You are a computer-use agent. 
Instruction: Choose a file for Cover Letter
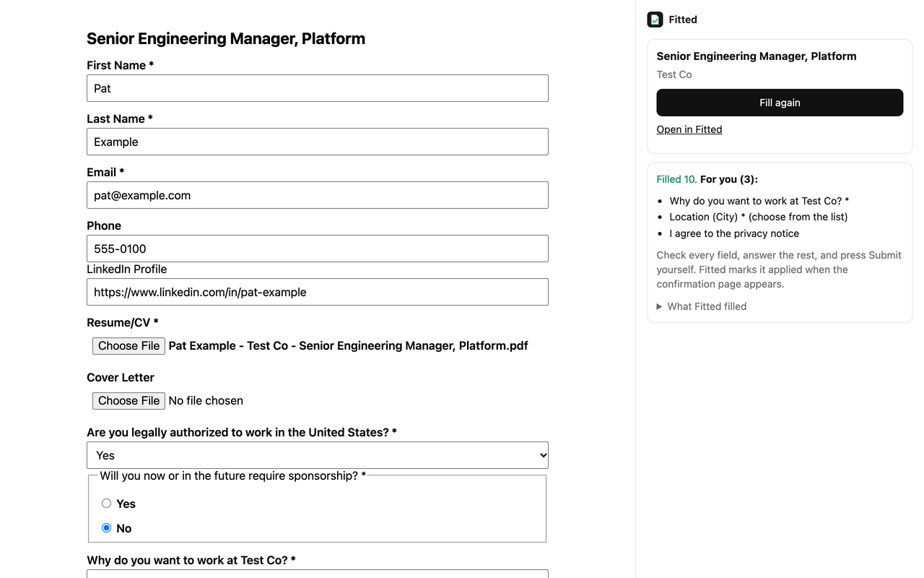[129, 401]
